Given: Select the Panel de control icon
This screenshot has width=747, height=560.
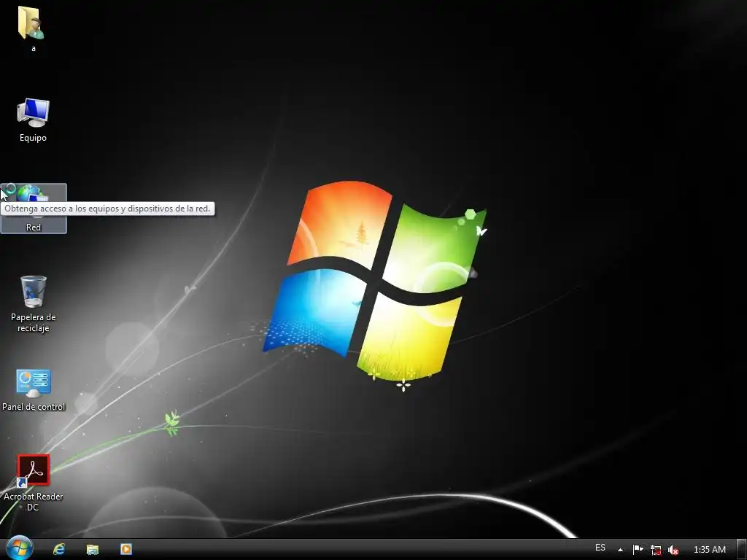Looking at the screenshot, I should coord(33,389).
